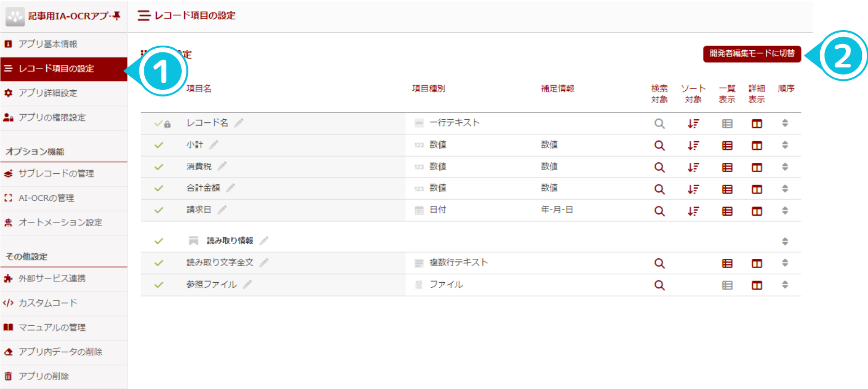Toggle the enabled checkmark for the 小計 row

pyautogui.click(x=159, y=145)
